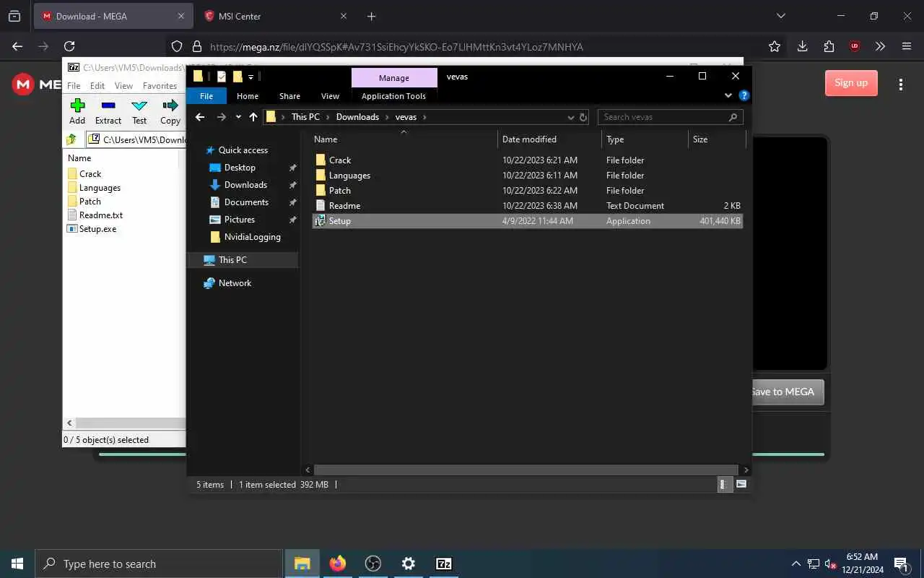
Task: Open Settings gear in taskbar
Action: [408, 564]
